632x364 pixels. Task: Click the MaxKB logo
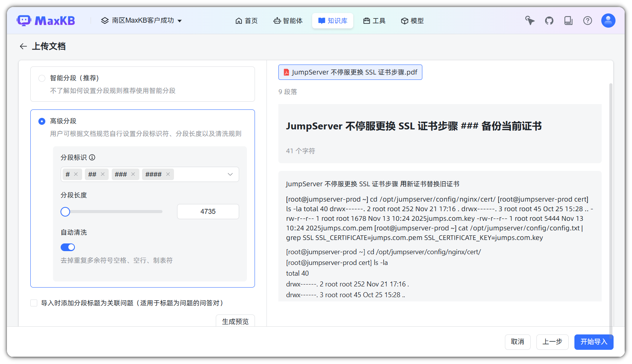[46, 20]
